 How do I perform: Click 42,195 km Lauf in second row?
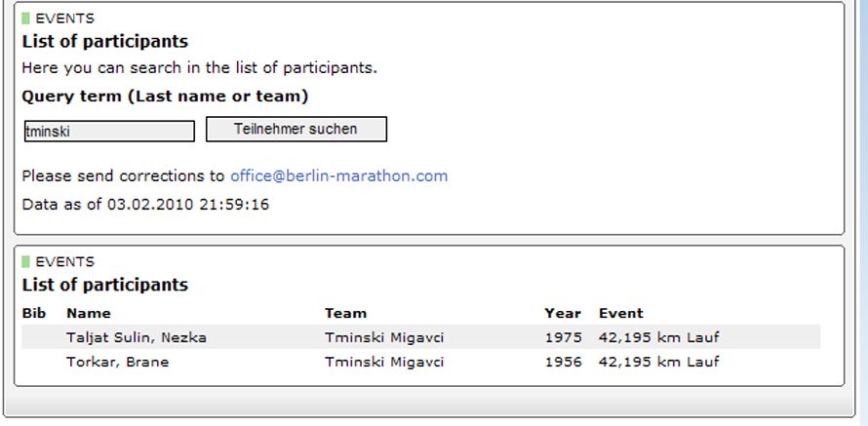[x=658, y=362]
